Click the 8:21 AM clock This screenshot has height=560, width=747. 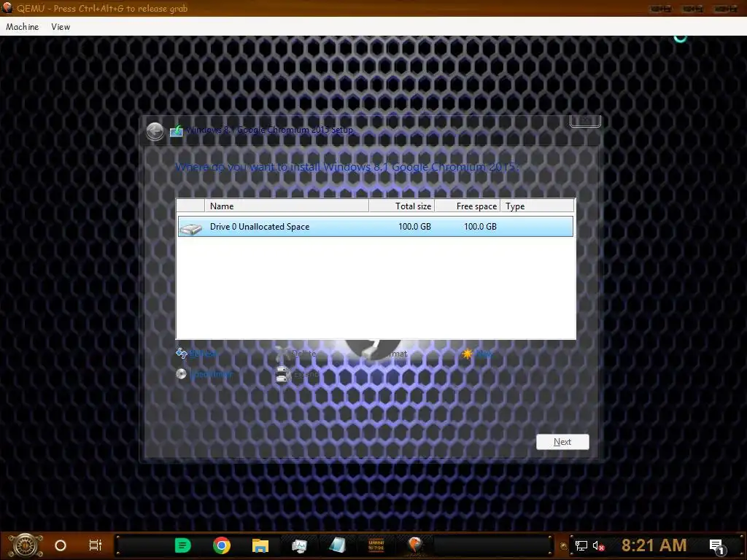[x=654, y=545]
